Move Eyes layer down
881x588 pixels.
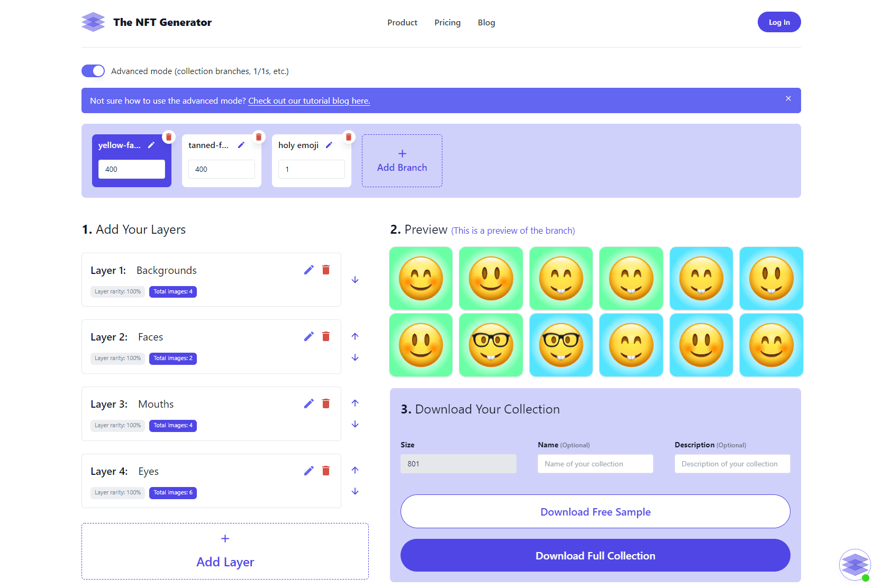[355, 491]
